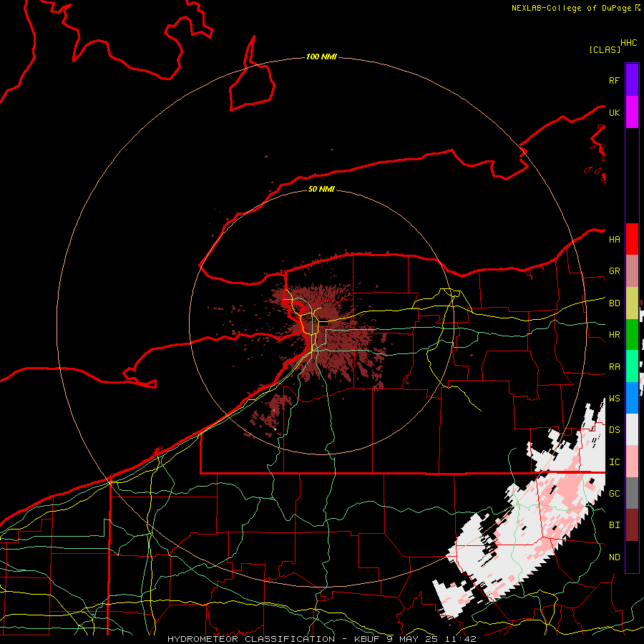Select the BD yellow legend block

pos(632,303)
